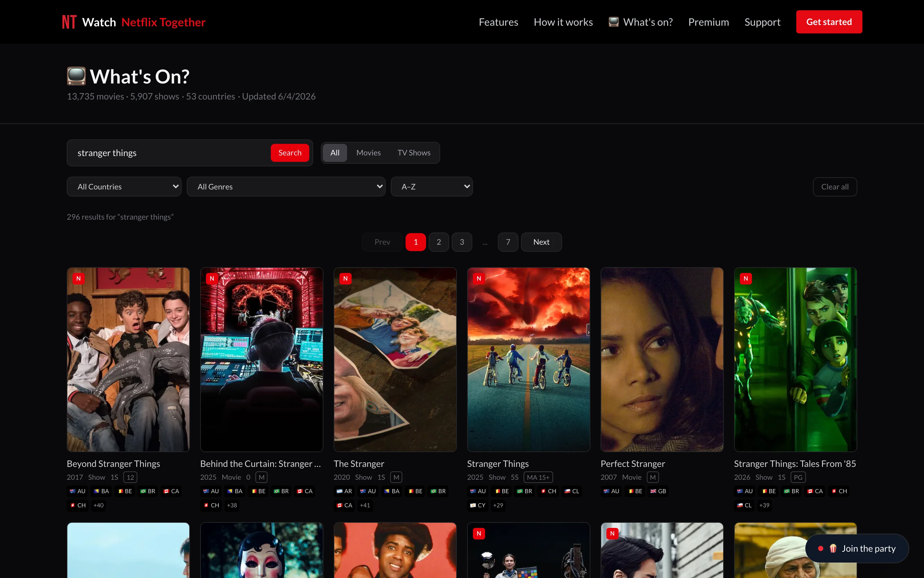Go to Premium in the navigation
Screen dimensions: 924x578
(x=709, y=22)
